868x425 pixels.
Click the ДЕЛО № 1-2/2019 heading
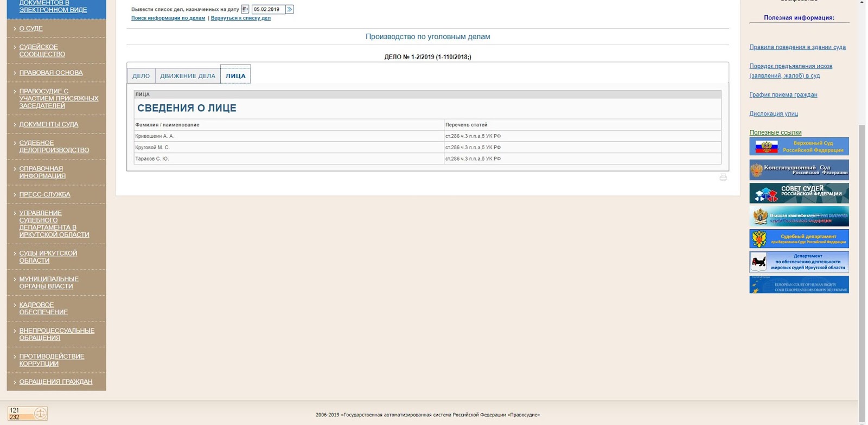click(x=427, y=57)
